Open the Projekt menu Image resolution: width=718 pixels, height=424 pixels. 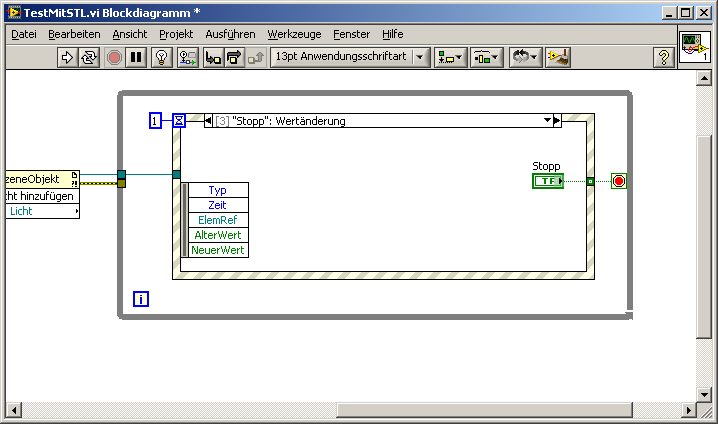click(x=176, y=34)
